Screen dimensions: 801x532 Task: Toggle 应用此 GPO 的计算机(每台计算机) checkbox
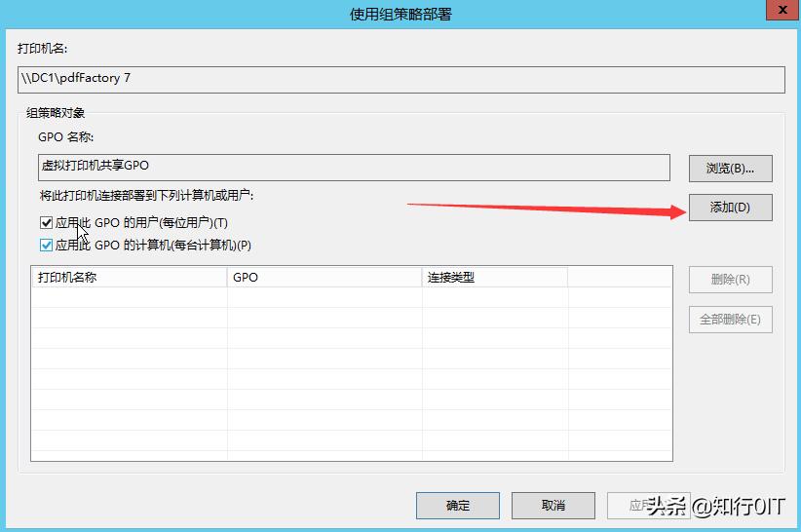(46, 246)
